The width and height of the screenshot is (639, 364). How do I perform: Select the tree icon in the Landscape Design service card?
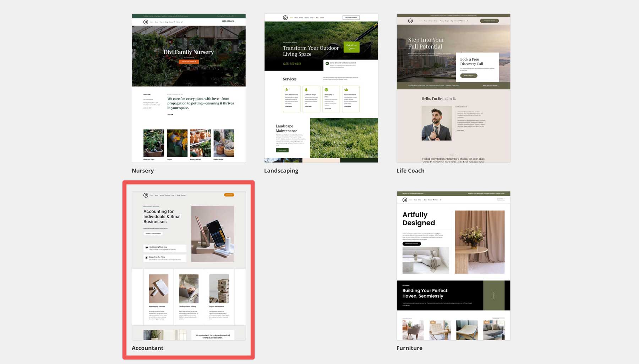coord(306,89)
